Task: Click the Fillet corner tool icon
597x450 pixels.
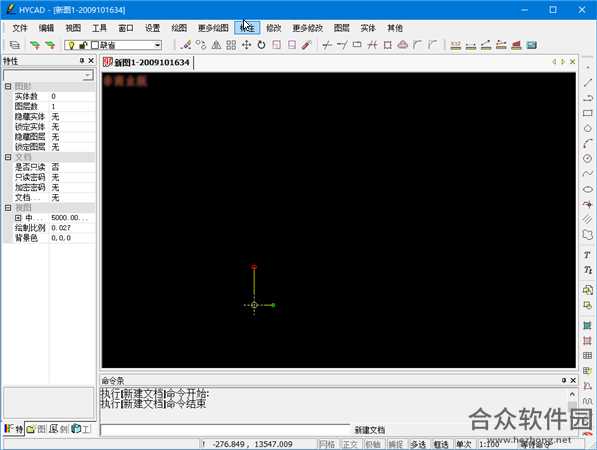Action: (418, 45)
